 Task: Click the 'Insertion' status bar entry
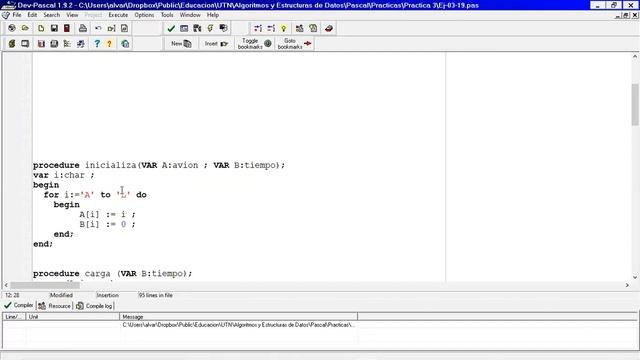pyautogui.click(x=107, y=295)
